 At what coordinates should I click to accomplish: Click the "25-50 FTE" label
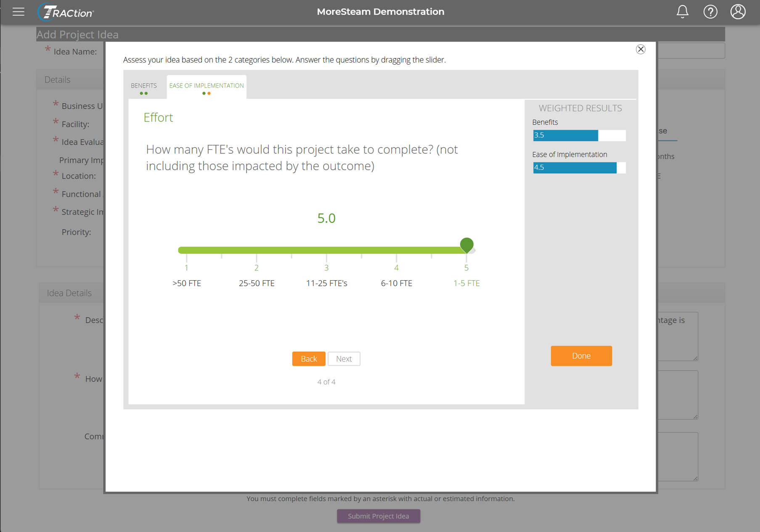257,283
